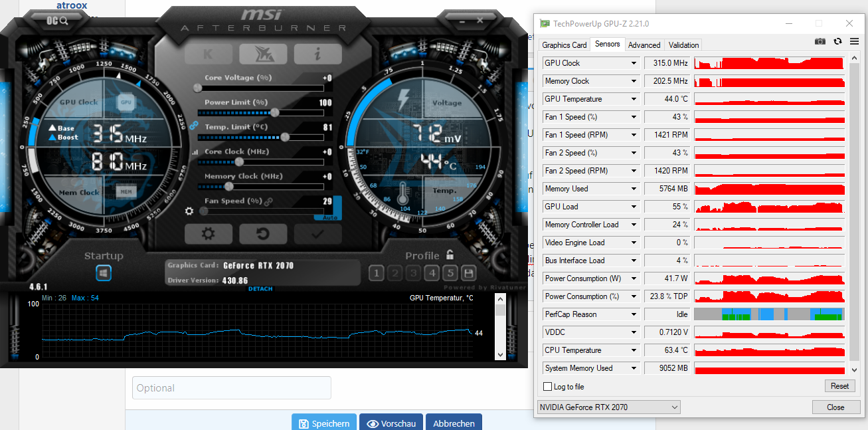Select profile slot 5
868x430 pixels.
(451, 273)
